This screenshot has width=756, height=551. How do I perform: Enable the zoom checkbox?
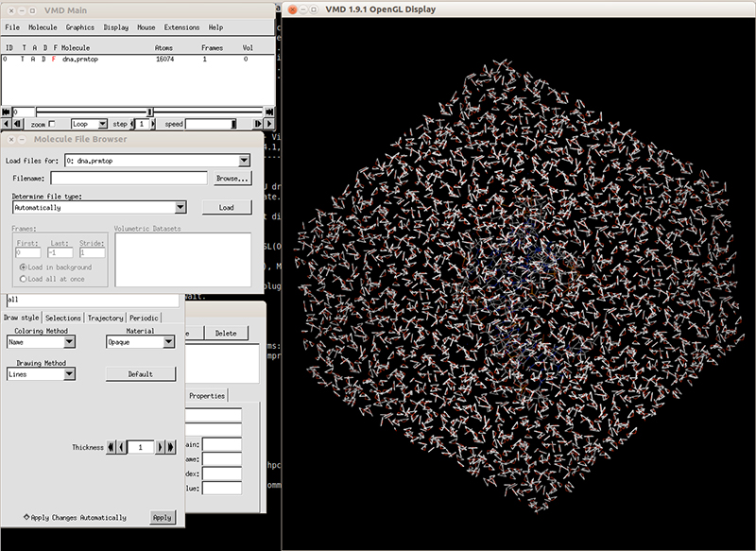coord(52,124)
